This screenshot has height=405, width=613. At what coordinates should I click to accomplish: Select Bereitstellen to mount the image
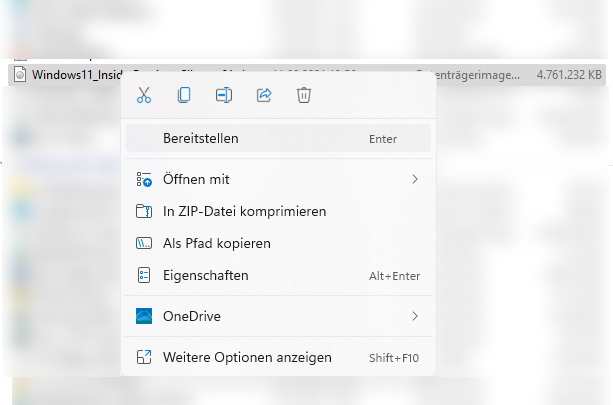tap(200, 139)
